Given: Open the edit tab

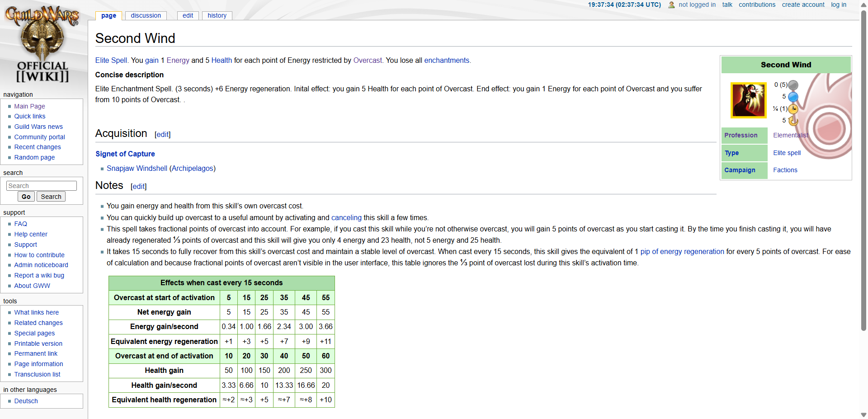Looking at the screenshot, I should pos(188,15).
